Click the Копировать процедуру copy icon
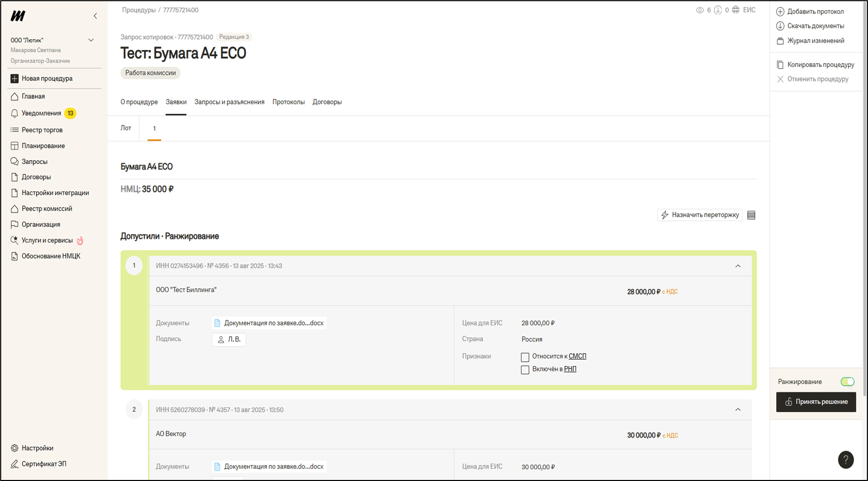The image size is (868, 481). 780,65
